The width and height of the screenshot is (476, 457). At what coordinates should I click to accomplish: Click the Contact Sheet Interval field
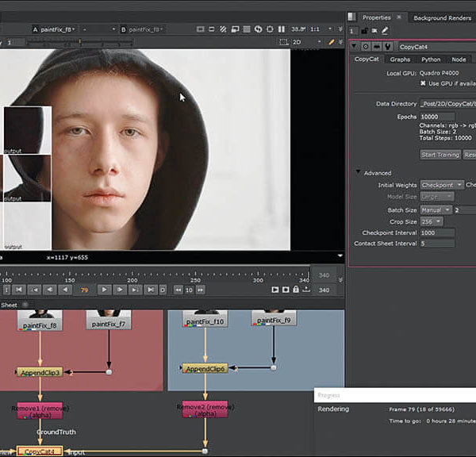coord(437,244)
